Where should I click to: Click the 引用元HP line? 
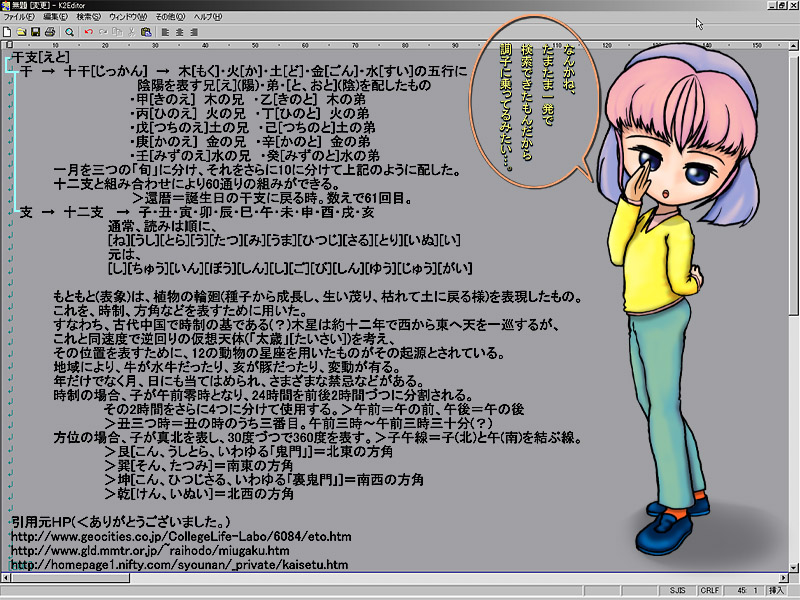pos(121,522)
